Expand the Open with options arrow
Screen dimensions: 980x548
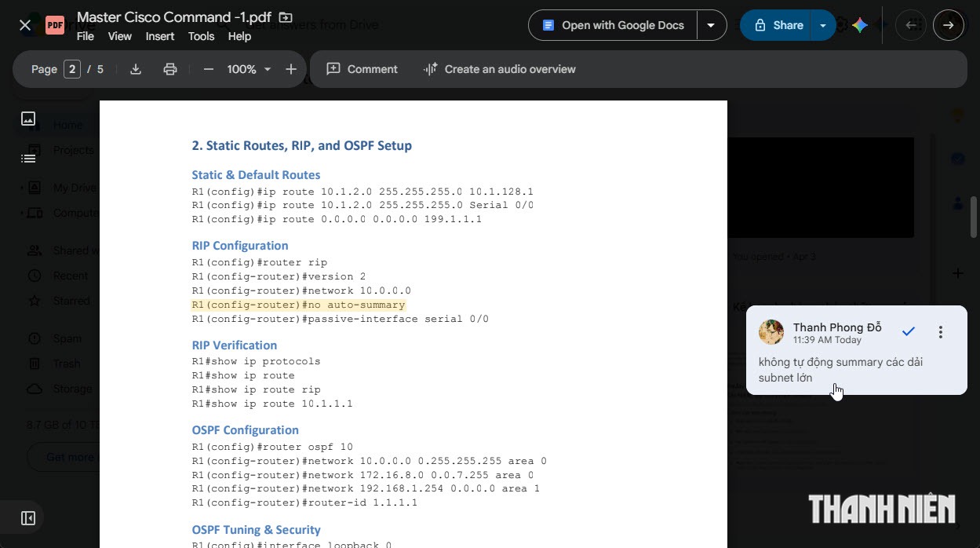(711, 25)
